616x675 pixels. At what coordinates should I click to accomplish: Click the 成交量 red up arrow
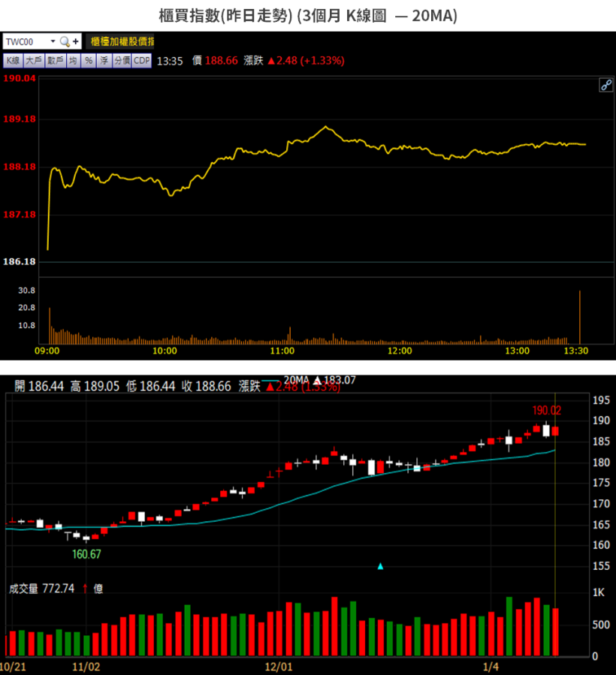click(x=86, y=589)
